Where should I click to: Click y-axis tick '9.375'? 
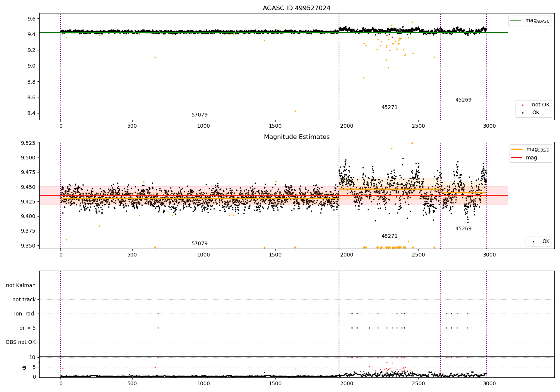pyautogui.click(x=29, y=231)
